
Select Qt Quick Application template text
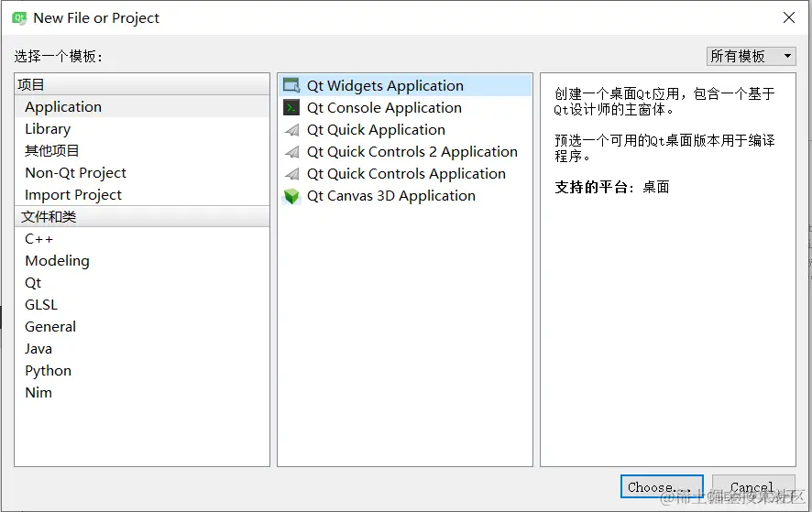tap(376, 129)
